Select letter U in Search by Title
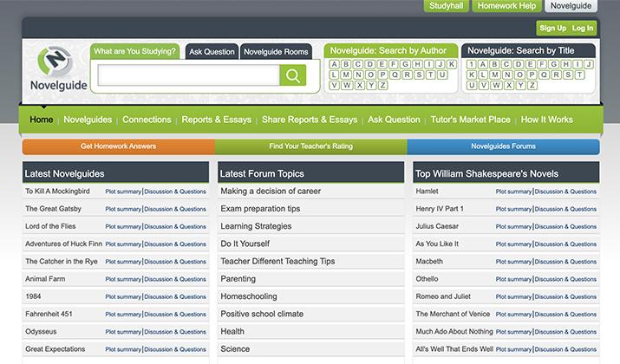The height and width of the screenshot is (364, 620). coord(472,85)
